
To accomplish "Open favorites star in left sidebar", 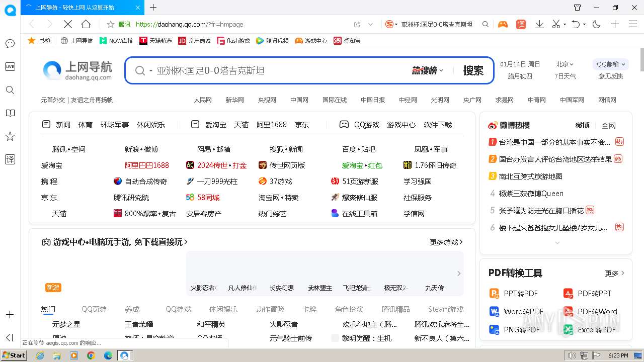I will click(10, 136).
